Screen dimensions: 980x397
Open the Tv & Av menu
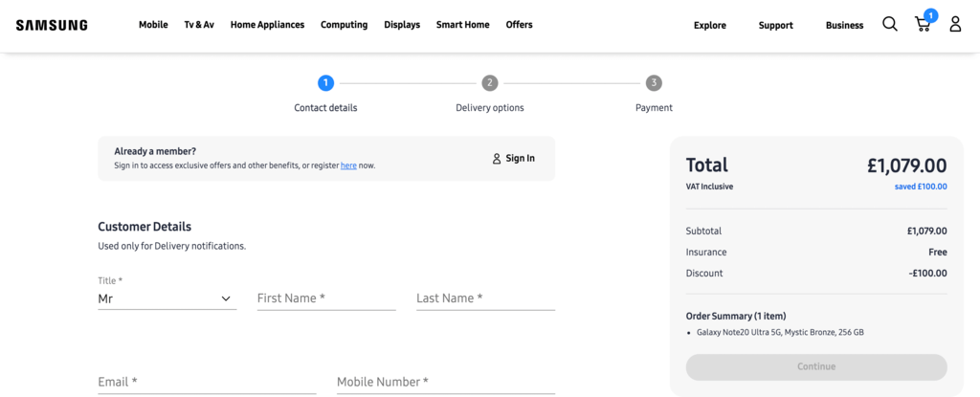199,25
